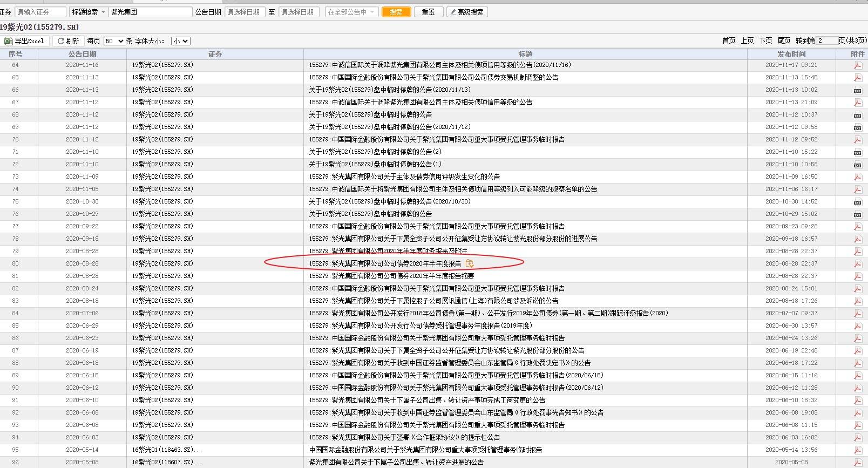This screenshot has height=468, width=868.
Task: Sort by the 公告日期 column header
Action: click(82, 54)
